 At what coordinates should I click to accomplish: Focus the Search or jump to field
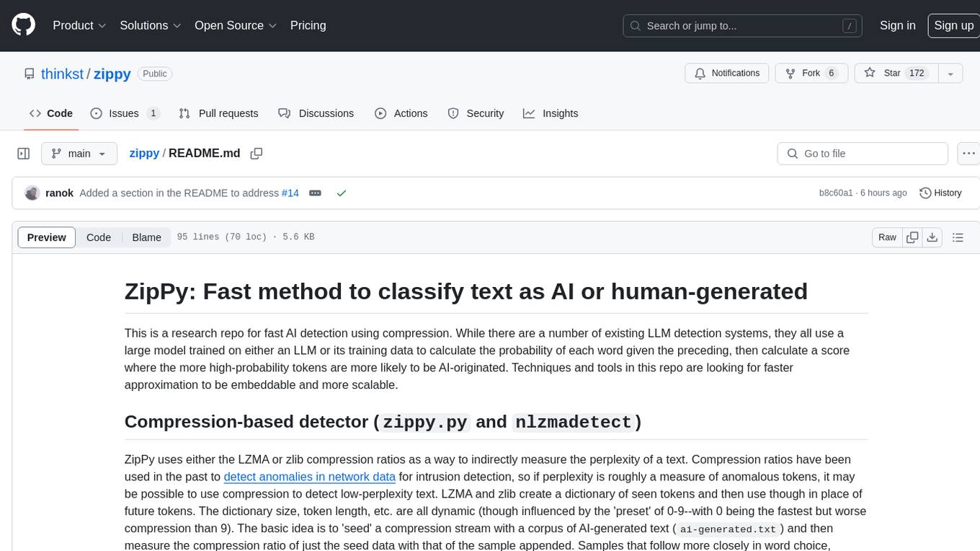(744, 26)
